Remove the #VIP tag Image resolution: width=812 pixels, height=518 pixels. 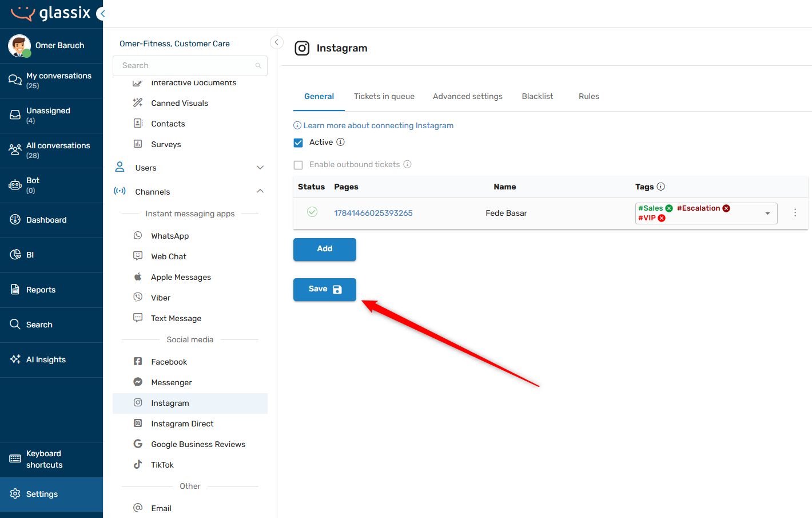coord(662,218)
